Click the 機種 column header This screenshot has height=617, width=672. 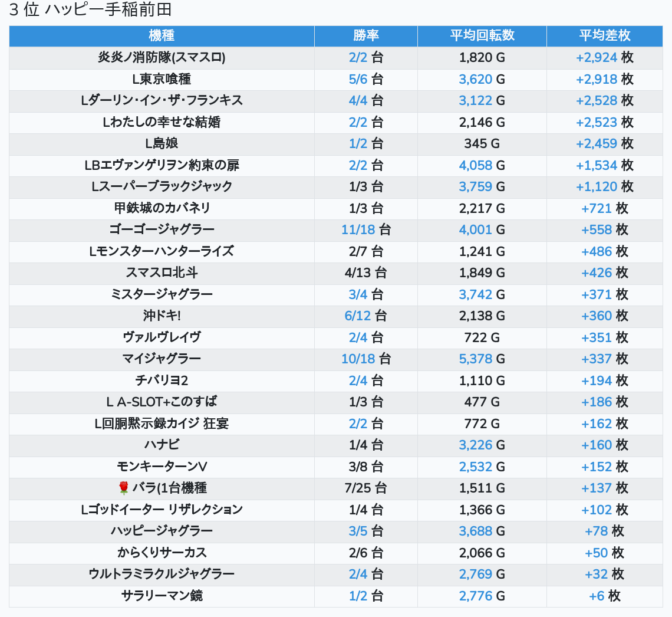[162, 35]
